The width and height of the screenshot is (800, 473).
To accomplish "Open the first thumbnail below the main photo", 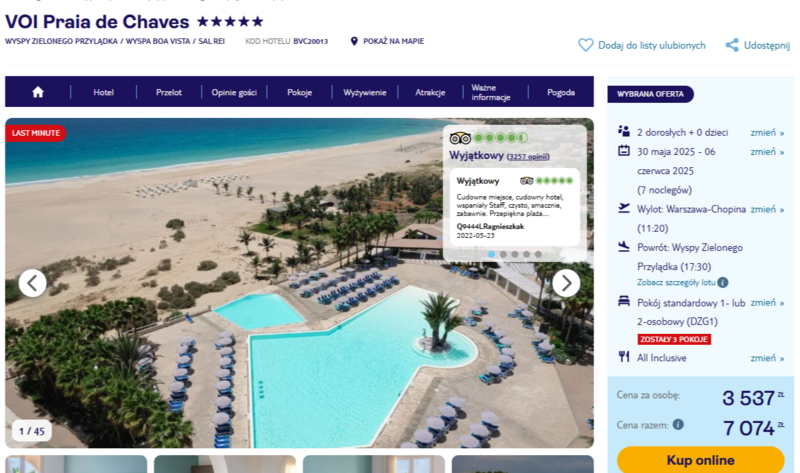I will click(76, 464).
